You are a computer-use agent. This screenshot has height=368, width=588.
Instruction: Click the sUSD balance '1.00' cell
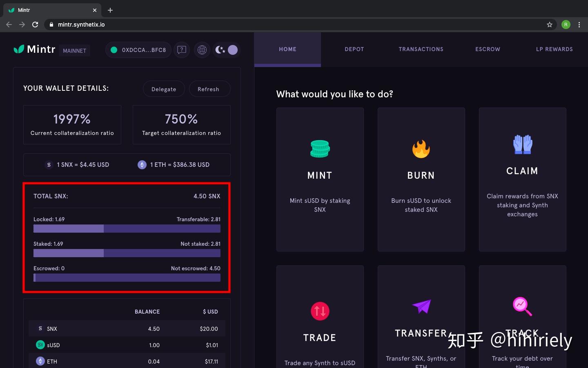[x=154, y=345]
